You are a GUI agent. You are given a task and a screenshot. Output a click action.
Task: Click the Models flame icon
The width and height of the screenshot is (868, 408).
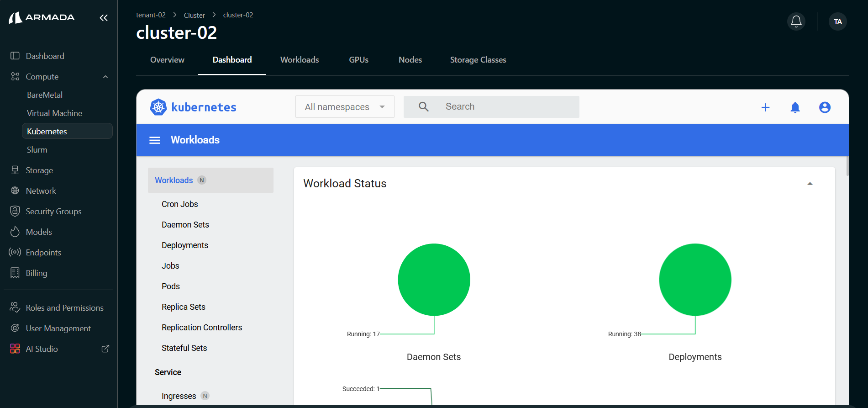[15, 232]
